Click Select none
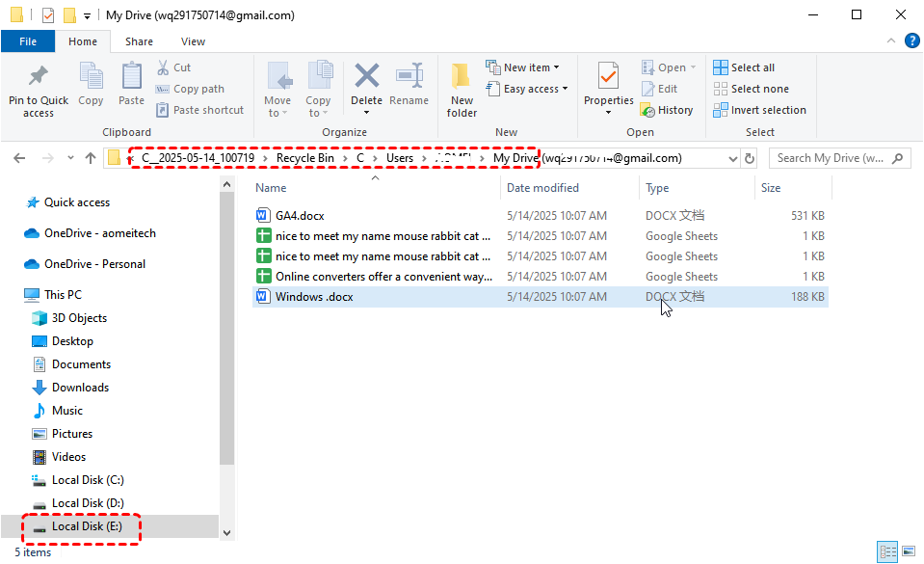The width and height of the screenshot is (924, 564). click(x=751, y=89)
